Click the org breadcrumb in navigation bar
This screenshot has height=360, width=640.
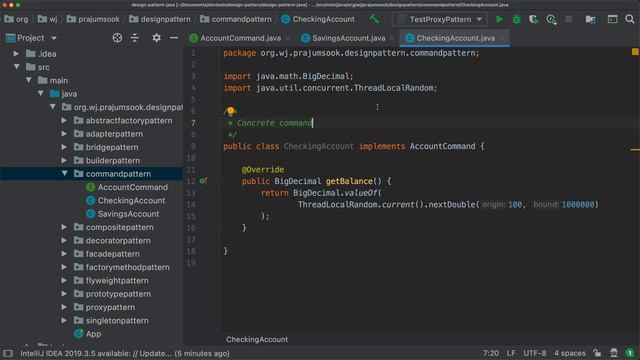[x=17, y=19]
